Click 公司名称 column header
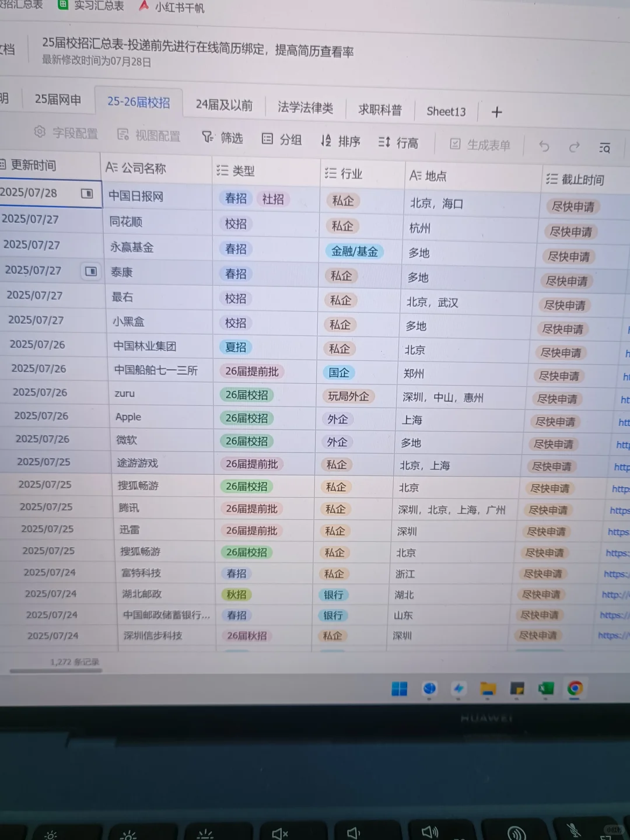This screenshot has width=630, height=840. 156,169
